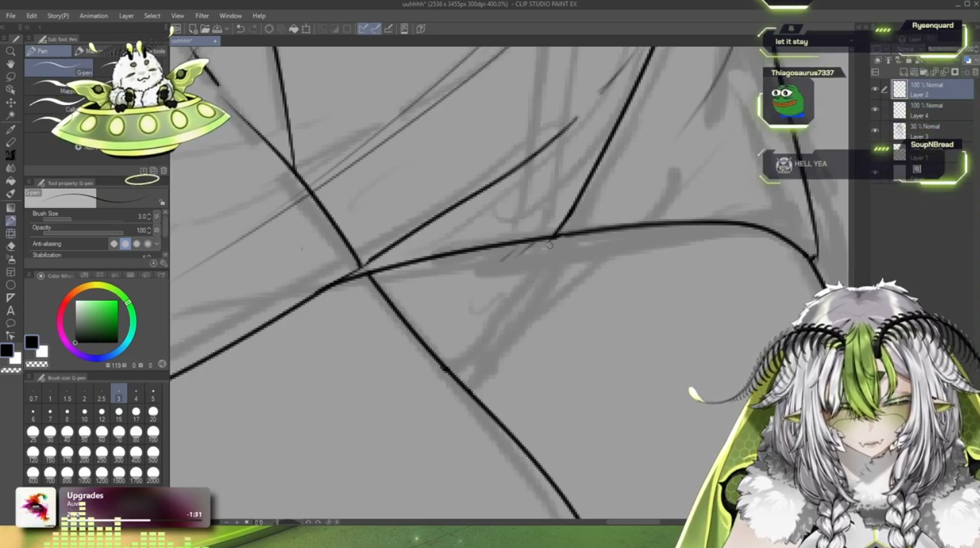
Task: Select the Pen sub tool group tab
Action: (x=48, y=51)
